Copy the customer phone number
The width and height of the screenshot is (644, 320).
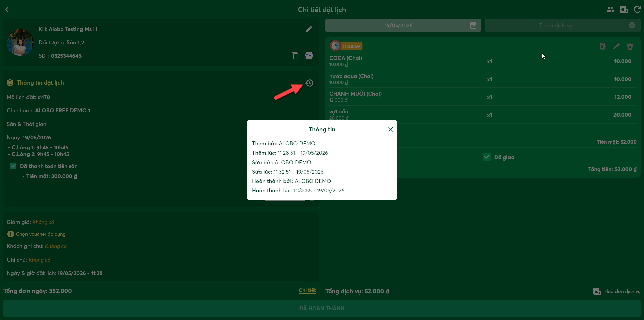pyautogui.click(x=295, y=56)
